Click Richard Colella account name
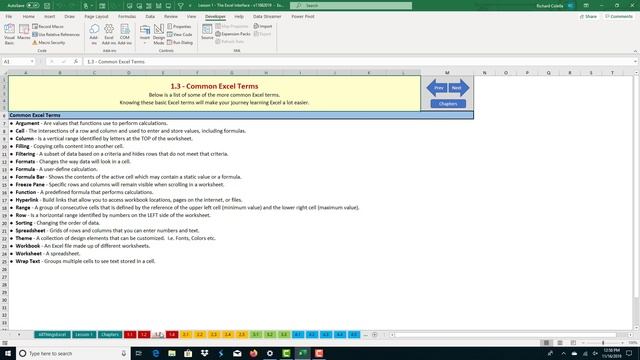640x360 pixels. pos(550,6)
